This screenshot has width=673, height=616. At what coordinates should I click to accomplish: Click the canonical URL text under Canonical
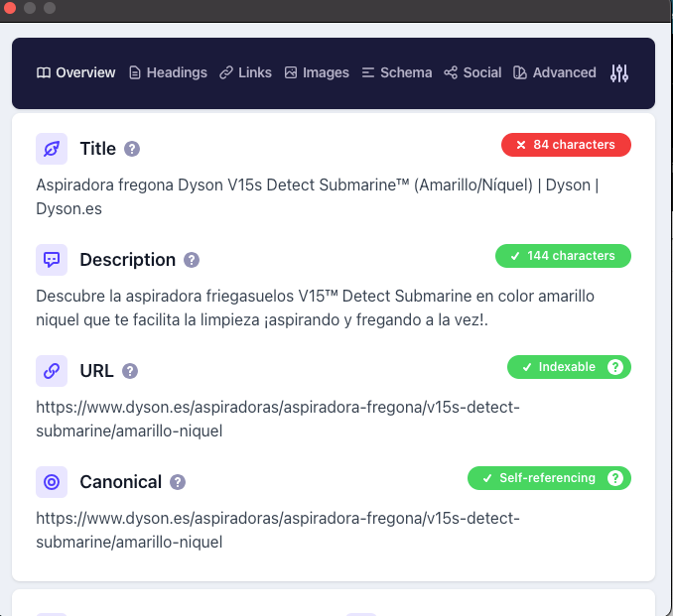(x=278, y=530)
